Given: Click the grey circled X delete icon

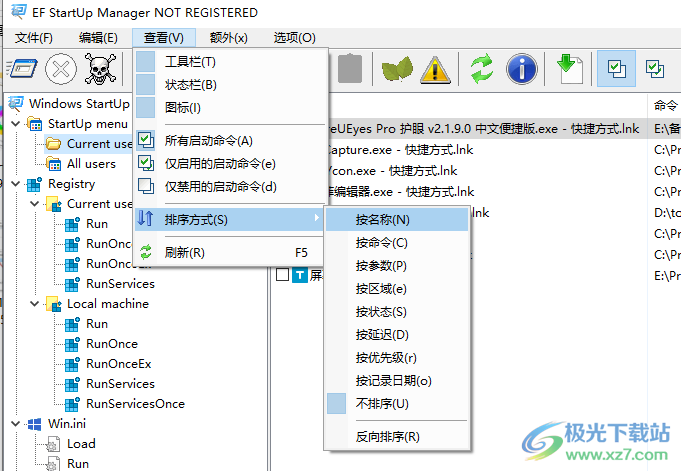Looking at the screenshot, I should [x=61, y=69].
